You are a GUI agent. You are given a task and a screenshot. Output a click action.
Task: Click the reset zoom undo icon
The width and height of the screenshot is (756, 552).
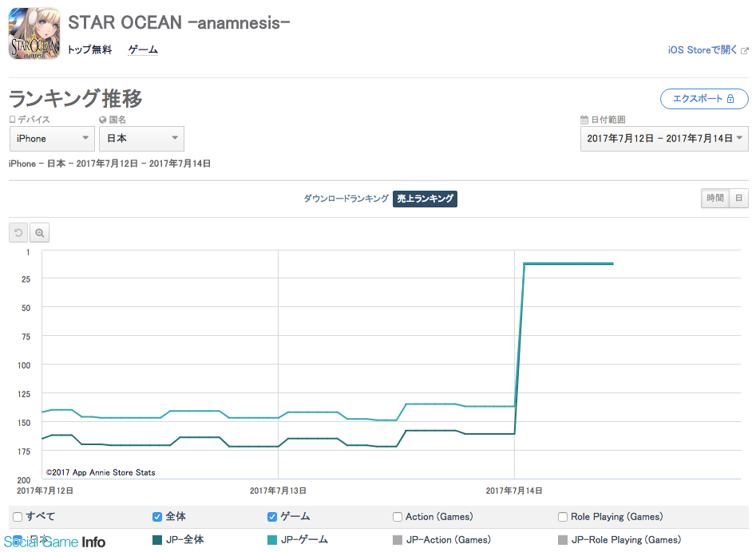[18, 233]
